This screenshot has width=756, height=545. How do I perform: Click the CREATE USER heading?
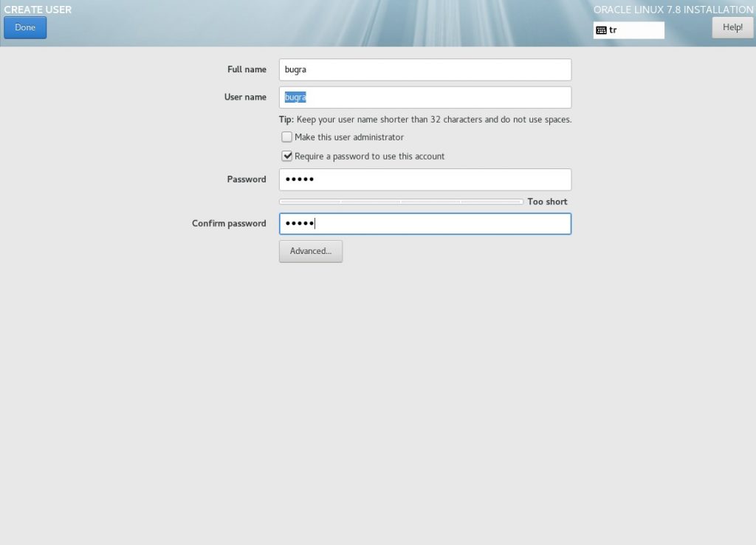38,10
